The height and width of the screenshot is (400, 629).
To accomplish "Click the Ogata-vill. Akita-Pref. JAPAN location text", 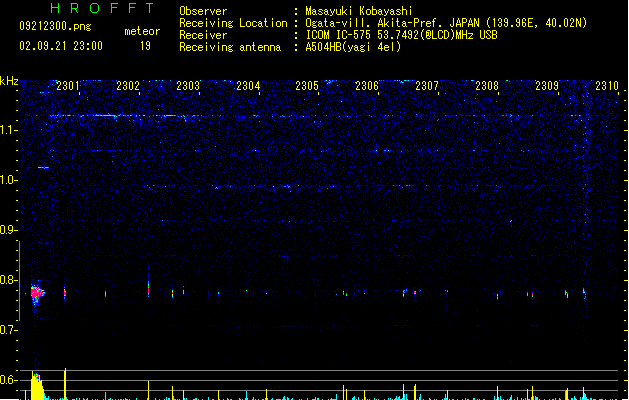I will (x=446, y=23).
